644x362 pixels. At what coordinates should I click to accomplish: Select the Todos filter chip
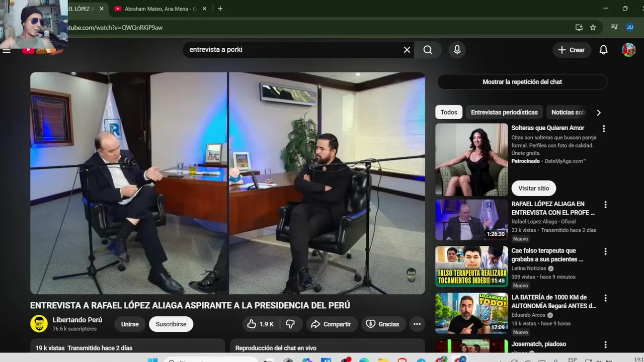(449, 112)
